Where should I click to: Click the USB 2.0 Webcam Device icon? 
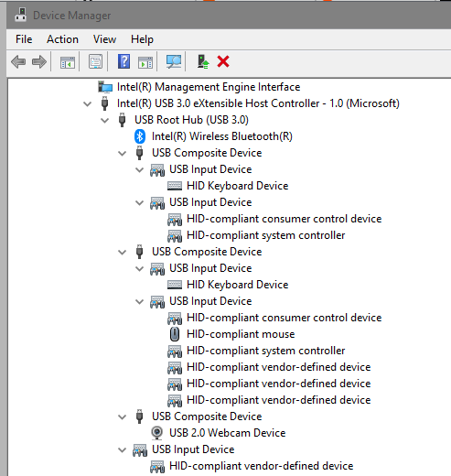pos(157,433)
